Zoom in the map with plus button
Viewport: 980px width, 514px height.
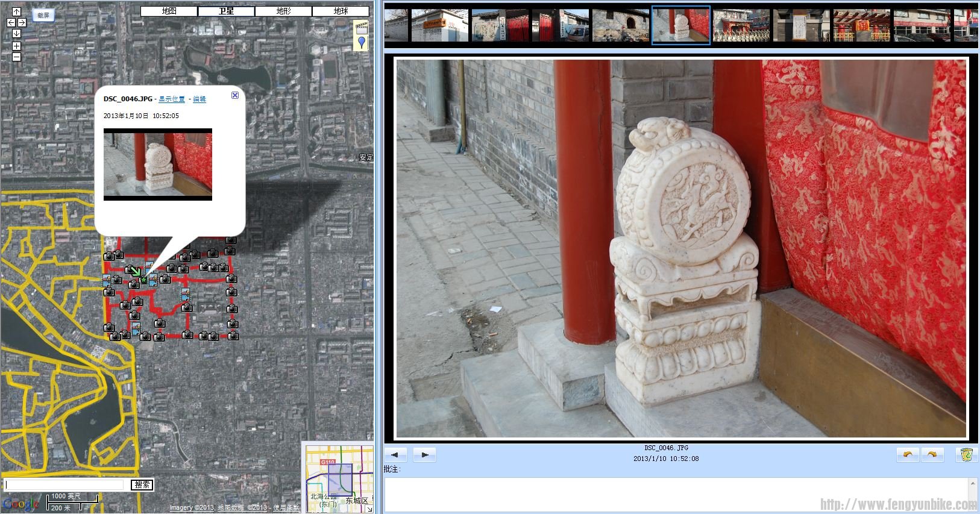16,46
